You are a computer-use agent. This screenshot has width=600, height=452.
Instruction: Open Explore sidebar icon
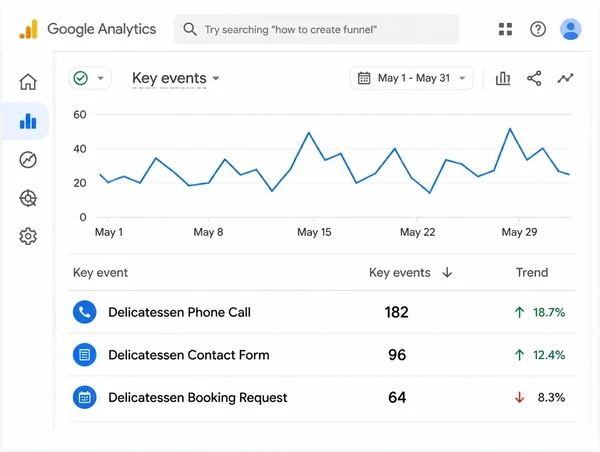28,160
